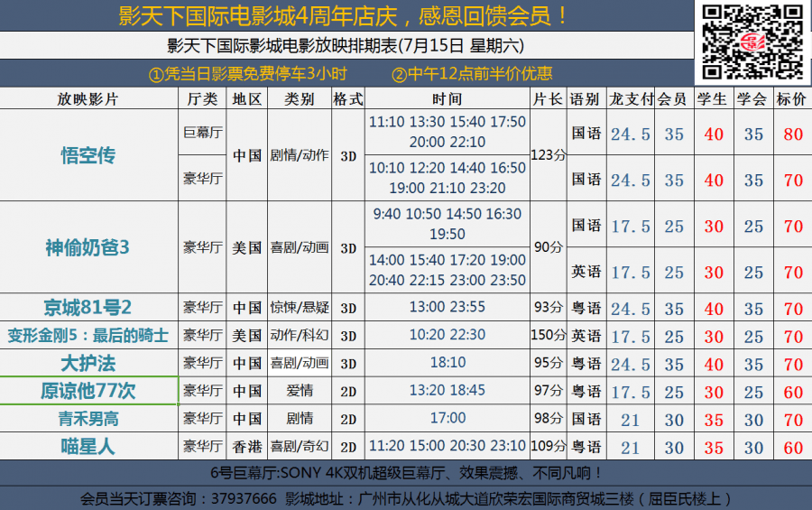
Task: Select 大护法 duration 95分
Action: [549, 362]
